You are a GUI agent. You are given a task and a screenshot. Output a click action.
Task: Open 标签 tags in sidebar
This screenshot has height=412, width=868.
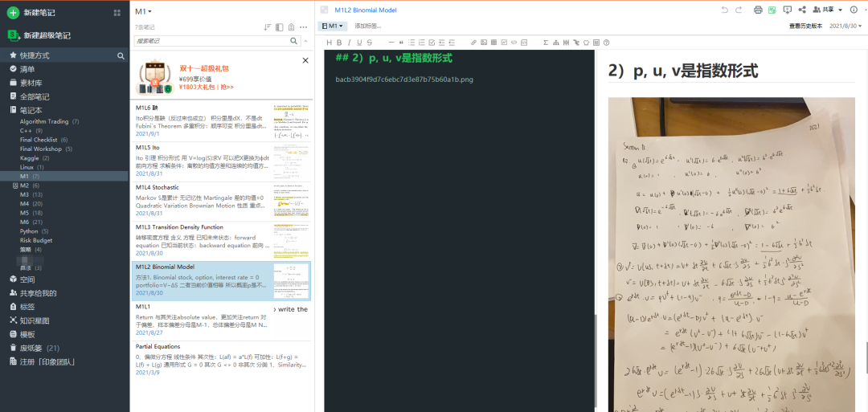27,307
